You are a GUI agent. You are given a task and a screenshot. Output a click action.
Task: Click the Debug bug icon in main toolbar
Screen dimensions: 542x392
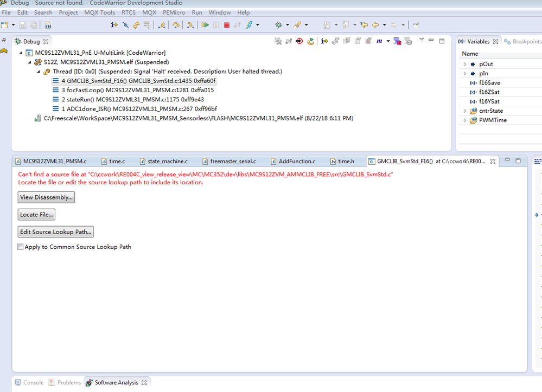[x=278, y=25]
